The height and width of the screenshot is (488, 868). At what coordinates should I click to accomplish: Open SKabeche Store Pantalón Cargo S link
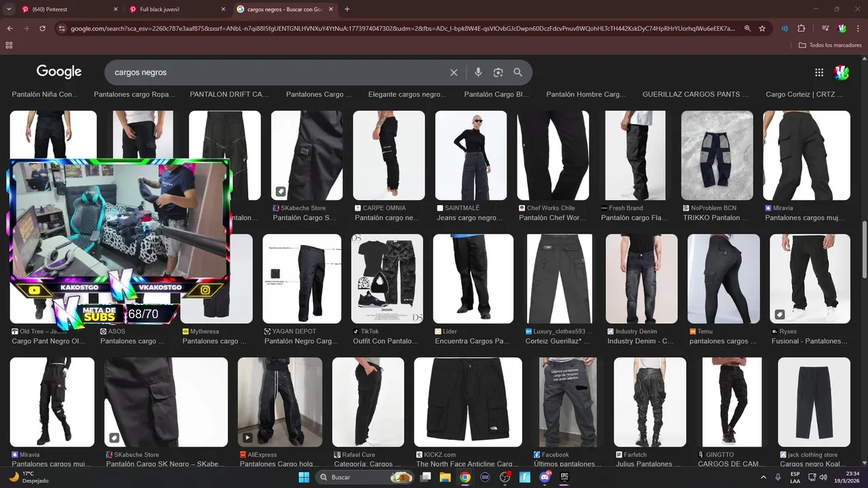click(x=304, y=218)
